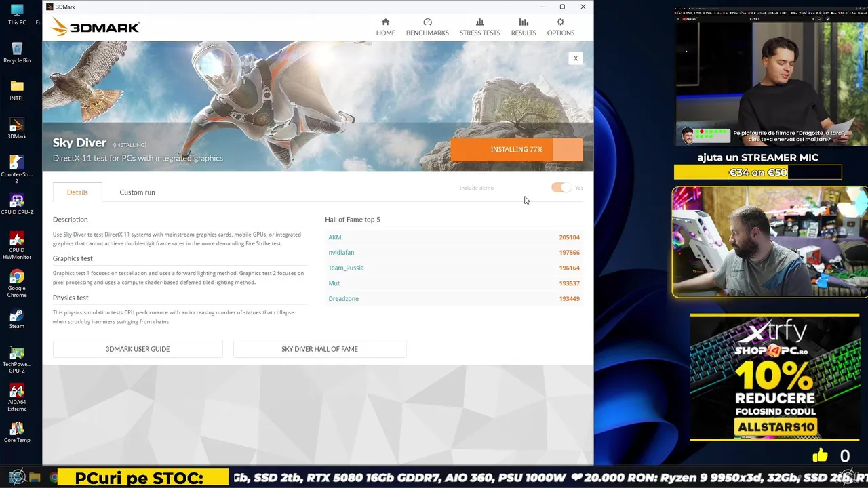Click the INSTALLING 77% progress button

517,150
